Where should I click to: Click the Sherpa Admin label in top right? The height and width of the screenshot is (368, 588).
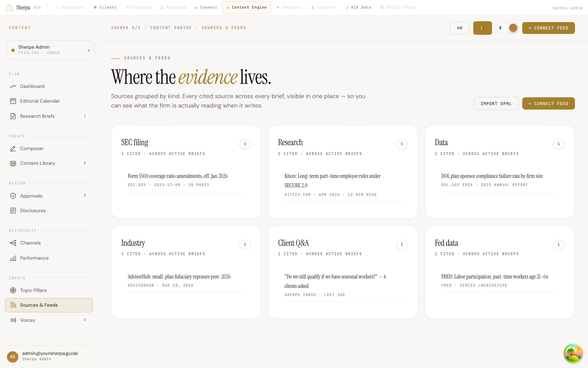coord(567,8)
